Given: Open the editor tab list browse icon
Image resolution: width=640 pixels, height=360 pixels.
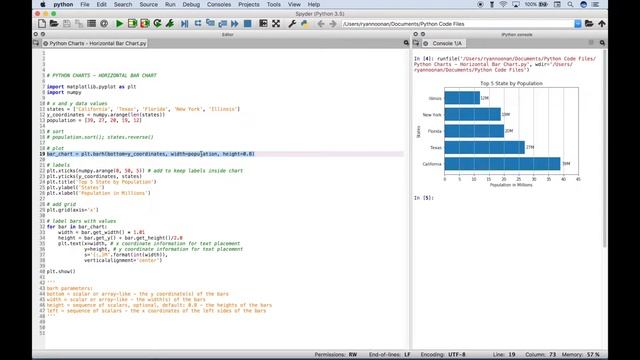Looking at the screenshot, I should (36, 43).
